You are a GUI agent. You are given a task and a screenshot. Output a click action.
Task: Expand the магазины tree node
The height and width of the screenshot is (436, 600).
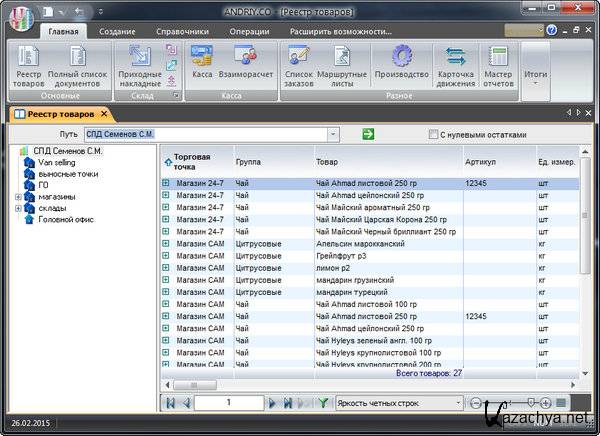[x=18, y=197]
